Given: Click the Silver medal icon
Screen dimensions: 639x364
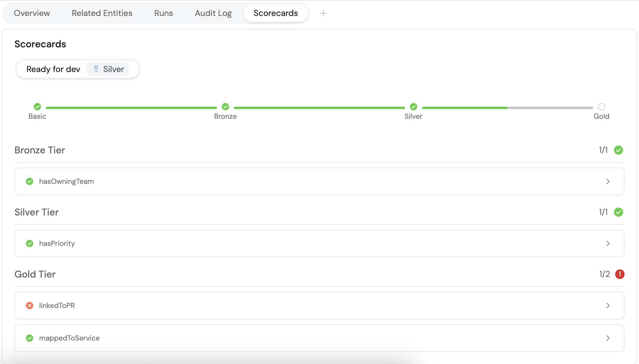Looking at the screenshot, I should [96, 69].
